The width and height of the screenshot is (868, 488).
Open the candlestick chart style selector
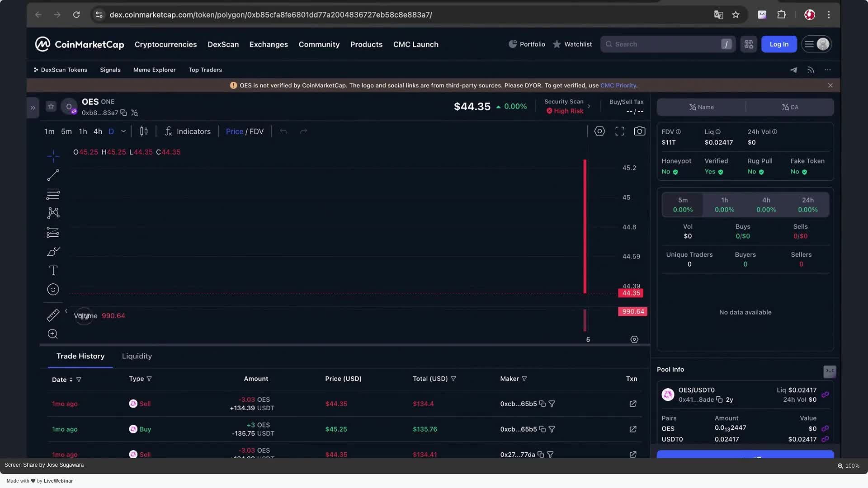(x=144, y=131)
